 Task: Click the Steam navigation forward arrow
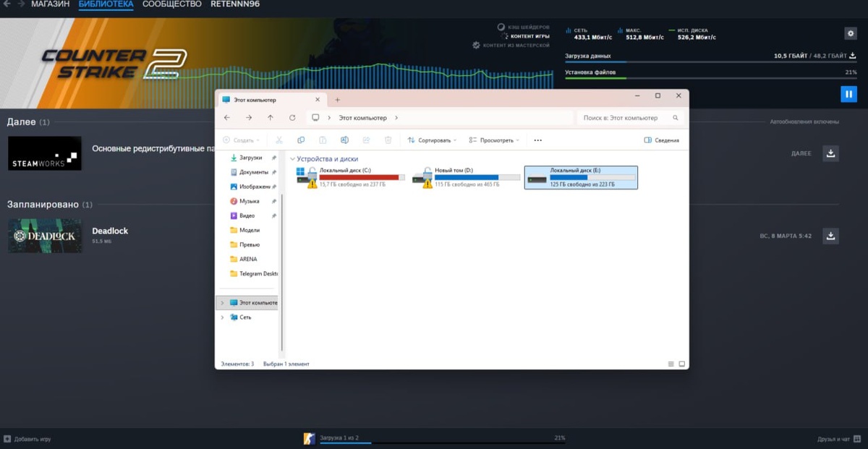tap(20, 4)
